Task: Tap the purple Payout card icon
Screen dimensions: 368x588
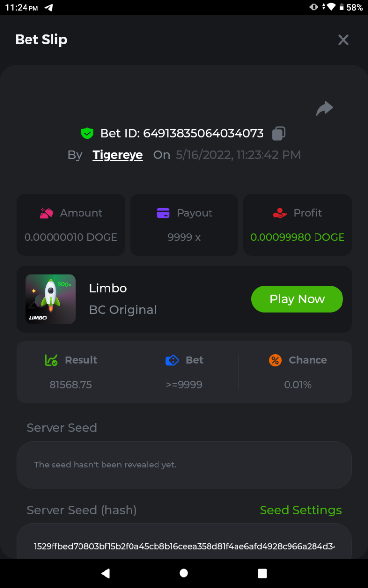Action: pyautogui.click(x=163, y=213)
